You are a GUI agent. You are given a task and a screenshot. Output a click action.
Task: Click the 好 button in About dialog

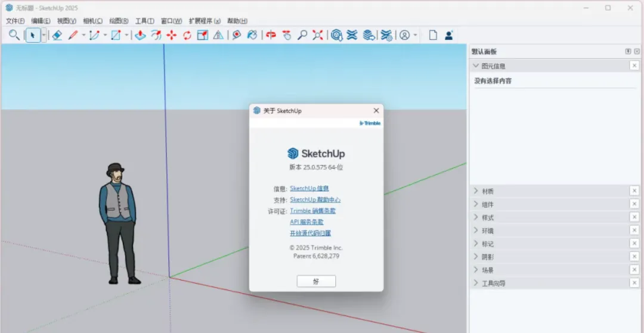(316, 281)
